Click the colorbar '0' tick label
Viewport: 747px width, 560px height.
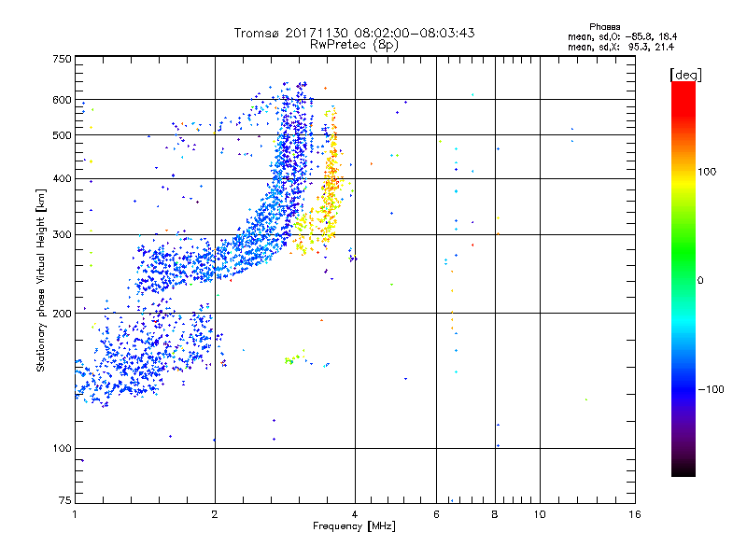[700, 281]
